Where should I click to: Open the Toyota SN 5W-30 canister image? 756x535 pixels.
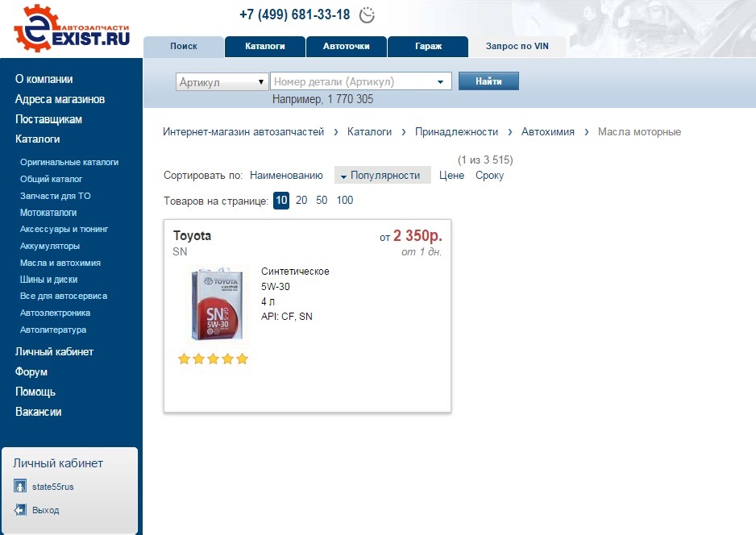[217, 304]
